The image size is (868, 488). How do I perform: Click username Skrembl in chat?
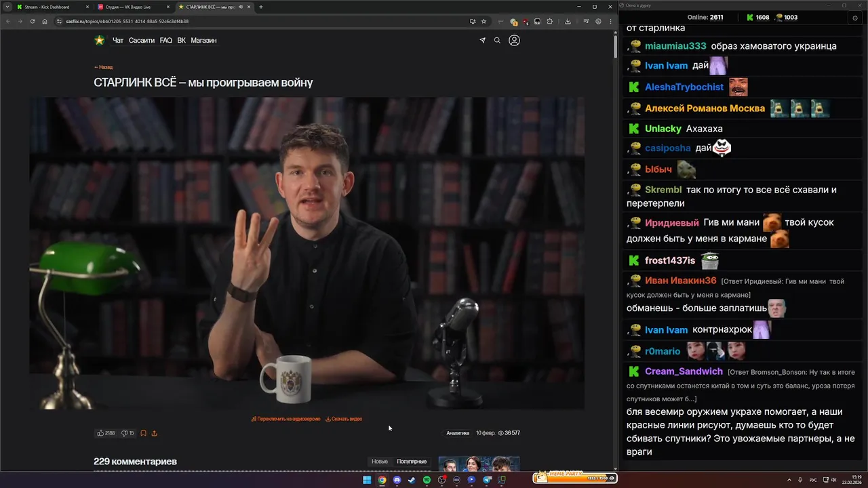[x=663, y=190]
